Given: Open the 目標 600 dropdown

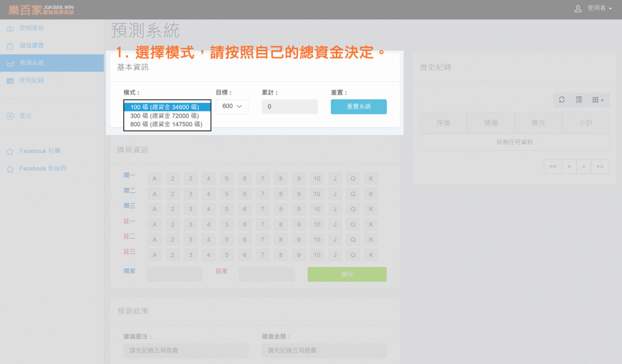Looking at the screenshot, I should pyautogui.click(x=232, y=106).
